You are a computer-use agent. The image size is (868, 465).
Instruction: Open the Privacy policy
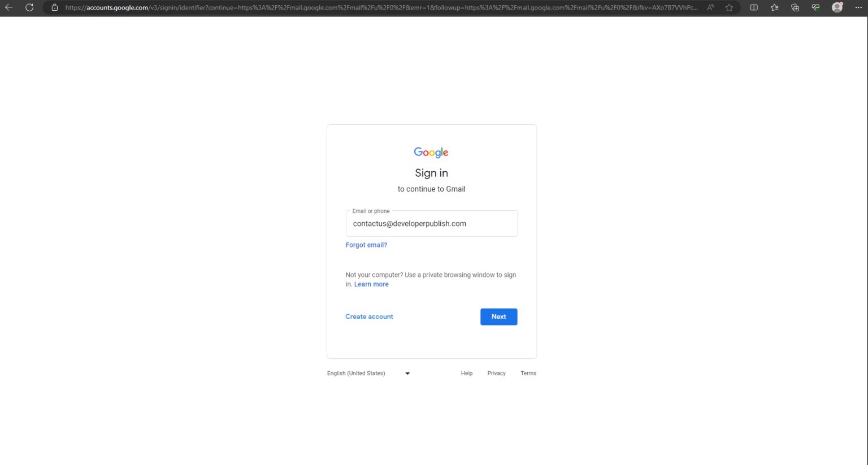(x=496, y=373)
